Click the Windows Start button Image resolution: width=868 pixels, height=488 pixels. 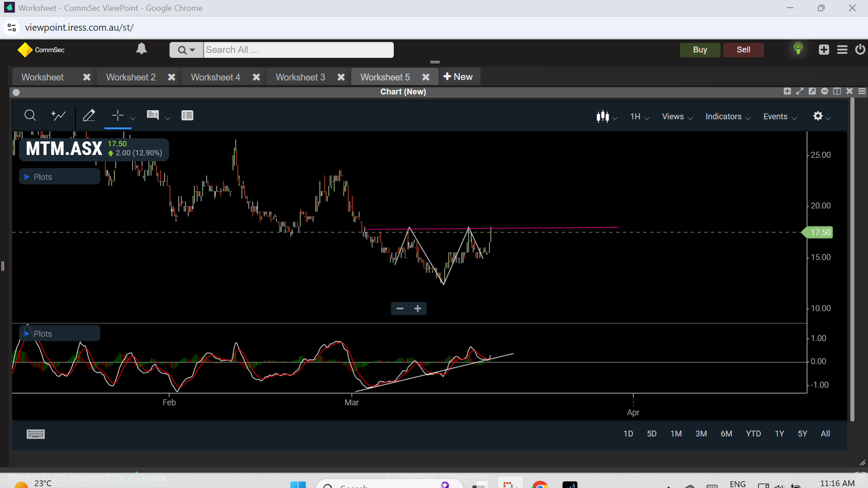298,485
